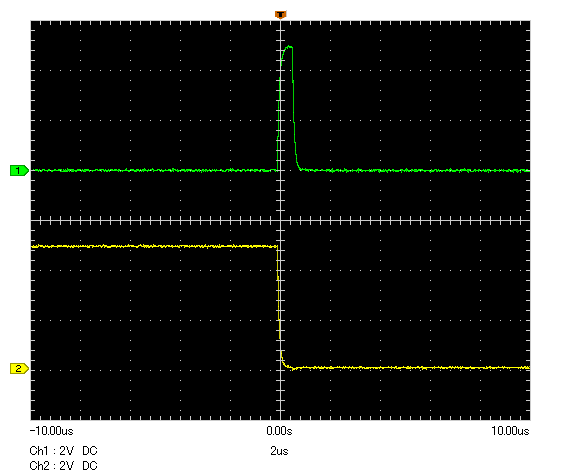Viewport: 561px width, 476px height.
Task: Click the 0.00s time axis label
Action: point(279,431)
